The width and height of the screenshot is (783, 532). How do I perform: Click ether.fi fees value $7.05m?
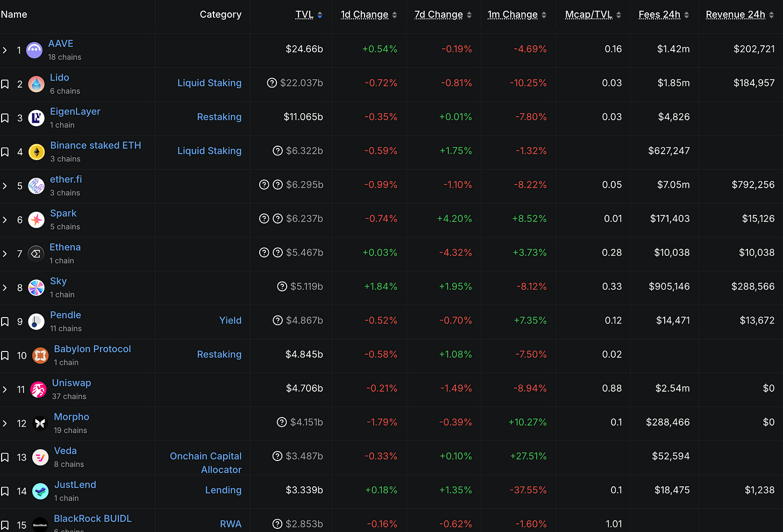pyautogui.click(x=673, y=185)
